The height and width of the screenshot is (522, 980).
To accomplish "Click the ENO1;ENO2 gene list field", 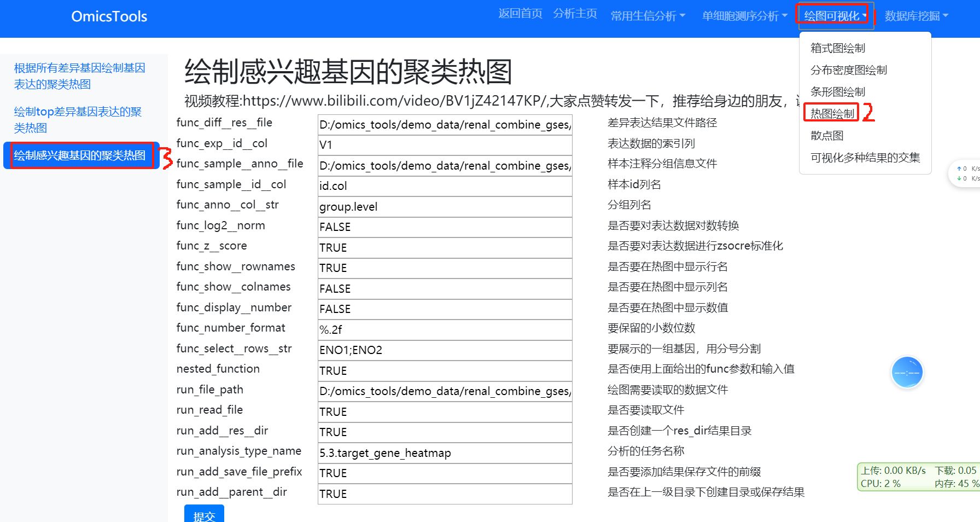I will point(445,350).
